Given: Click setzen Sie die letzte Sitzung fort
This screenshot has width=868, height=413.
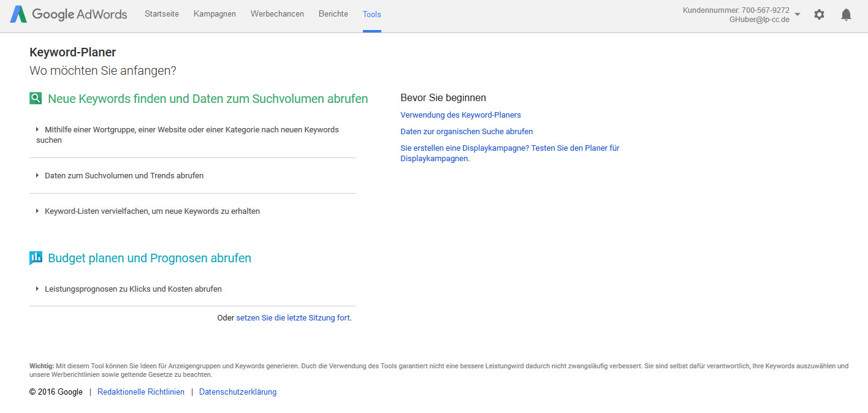Looking at the screenshot, I should tap(293, 318).
